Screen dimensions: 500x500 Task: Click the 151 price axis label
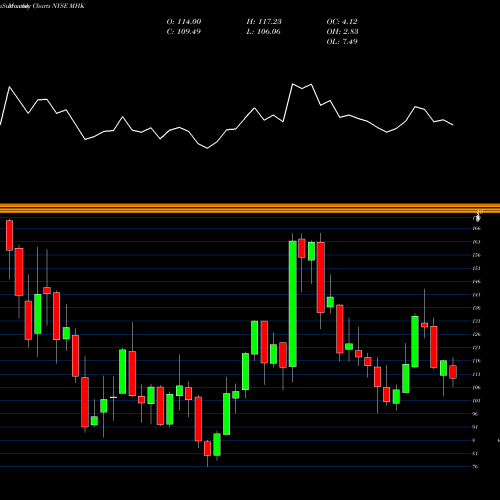pos(477,268)
